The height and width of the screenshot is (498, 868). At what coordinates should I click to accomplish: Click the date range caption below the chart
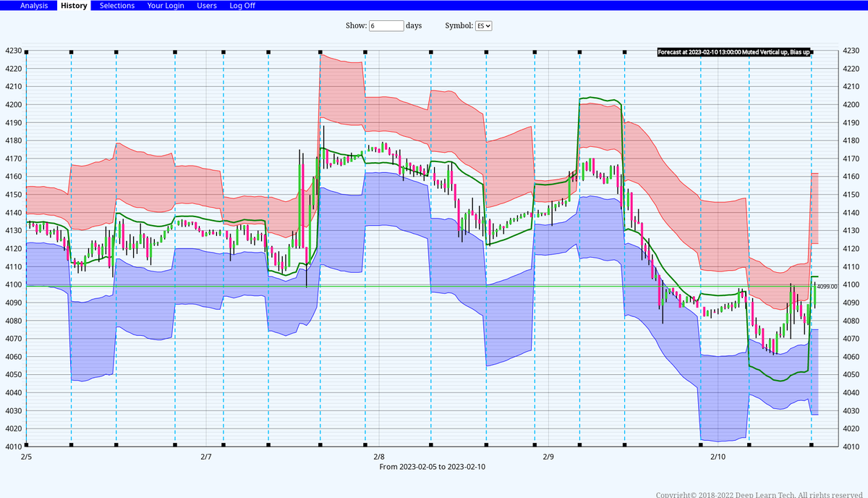[x=433, y=467]
